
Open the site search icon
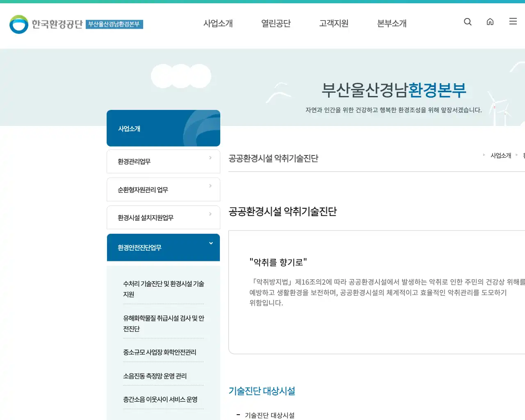[x=468, y=22]
